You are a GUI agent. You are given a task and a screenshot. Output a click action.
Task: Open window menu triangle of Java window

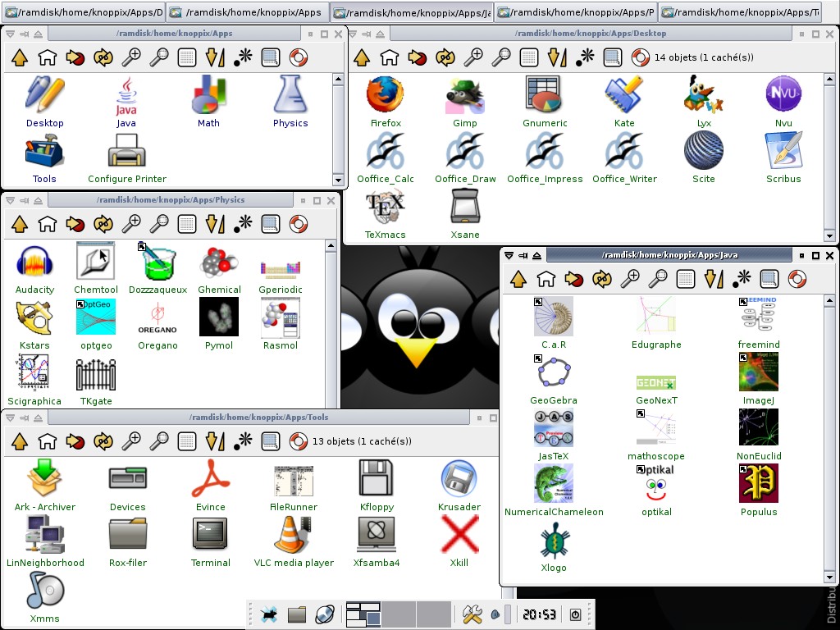pos(509,256)
